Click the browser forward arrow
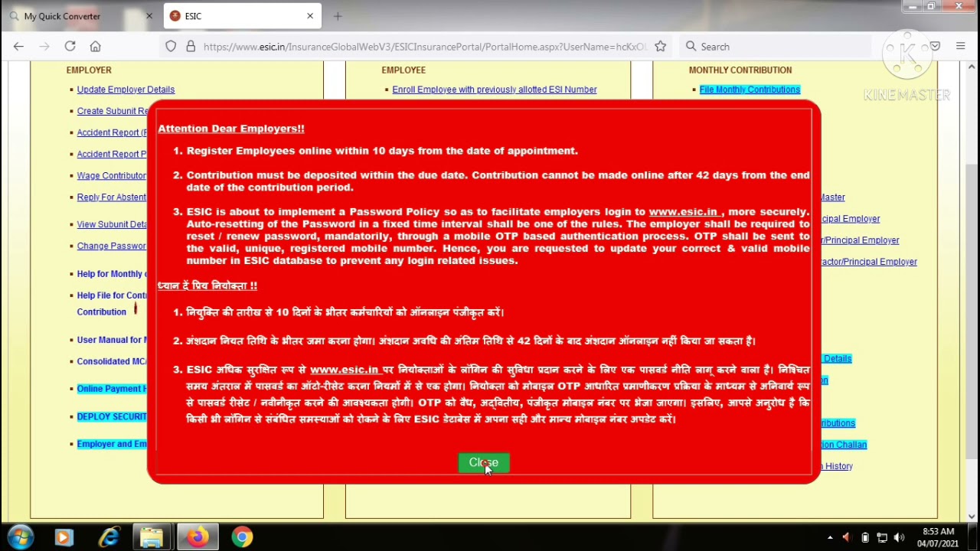980x551 pixels. [44, 47]
